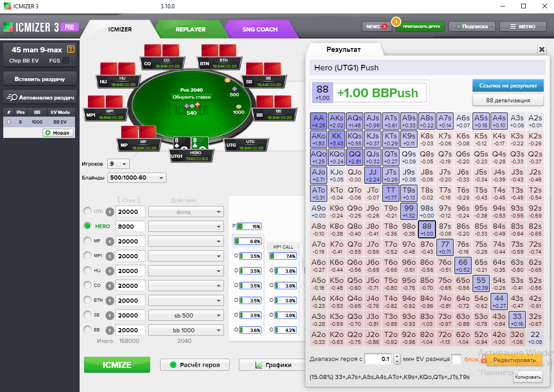The image size is (554, 392).
Task: Open the CO action dropdown
Action: pos(186,286)
